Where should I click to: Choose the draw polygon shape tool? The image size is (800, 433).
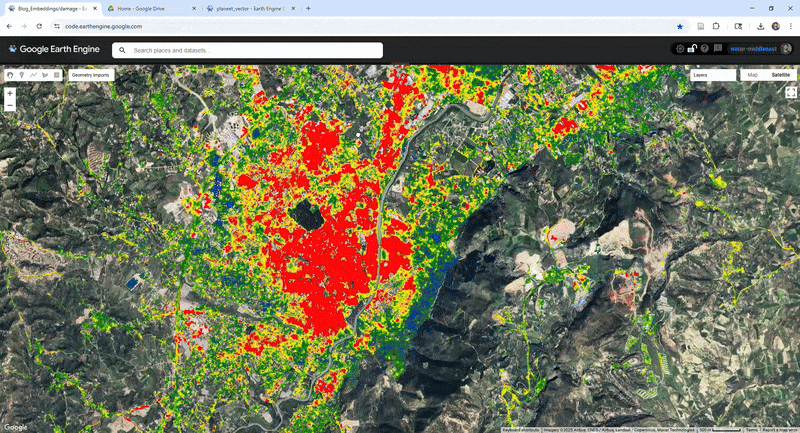[x=45, y=75]
